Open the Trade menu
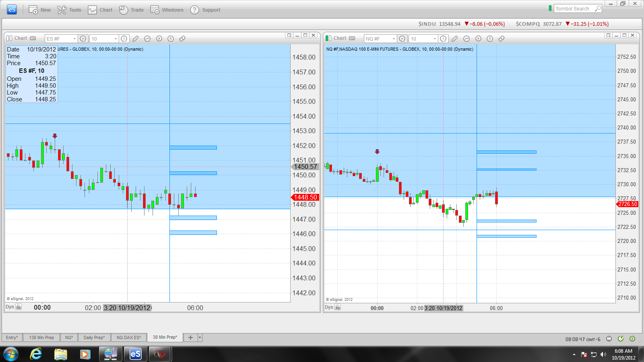 (131, 10)
